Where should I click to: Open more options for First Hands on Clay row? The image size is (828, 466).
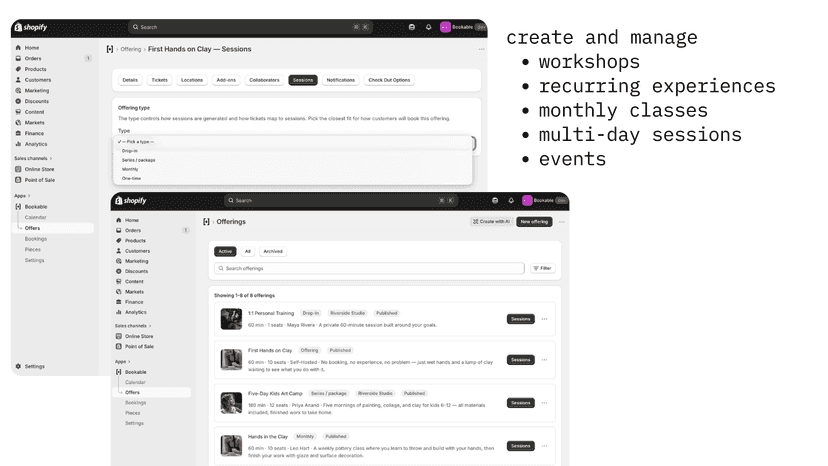point(544,360)
